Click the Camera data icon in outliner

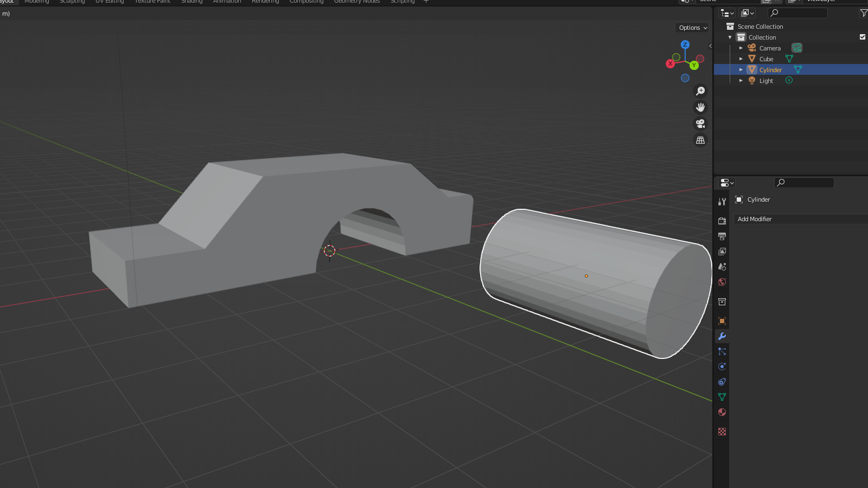pos(796,48)
